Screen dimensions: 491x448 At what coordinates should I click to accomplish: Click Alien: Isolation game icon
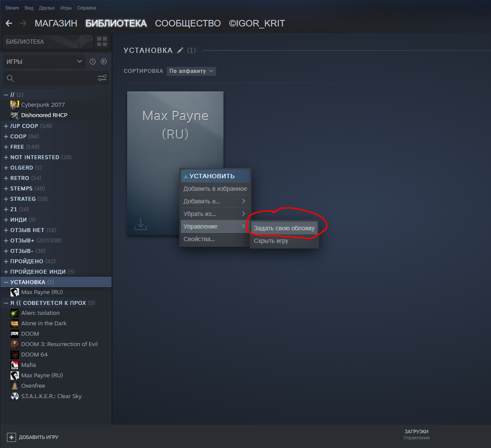tap(14, 313)
